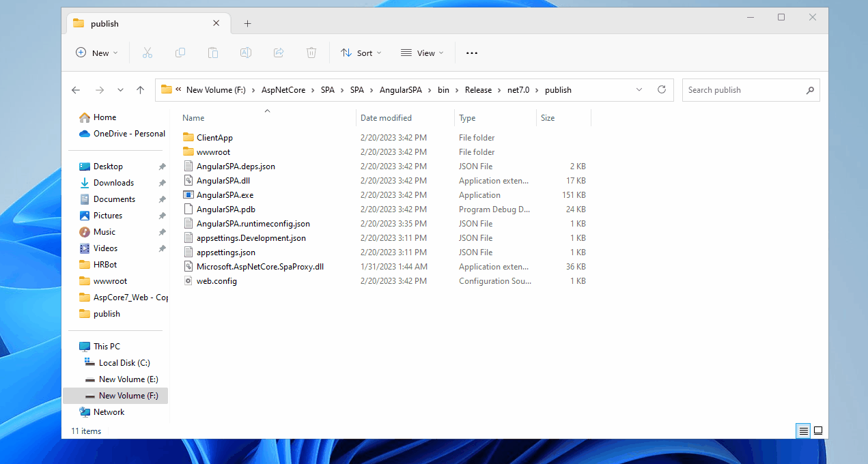The image size is (868, 464).
Task: Select the Rename icon in toolbar
Action: tap(245, 53)
